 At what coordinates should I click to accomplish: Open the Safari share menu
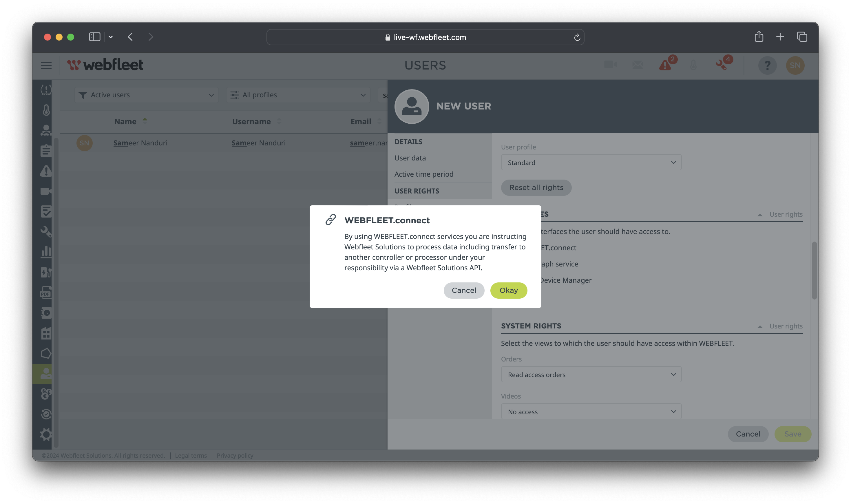coord(759,37)
